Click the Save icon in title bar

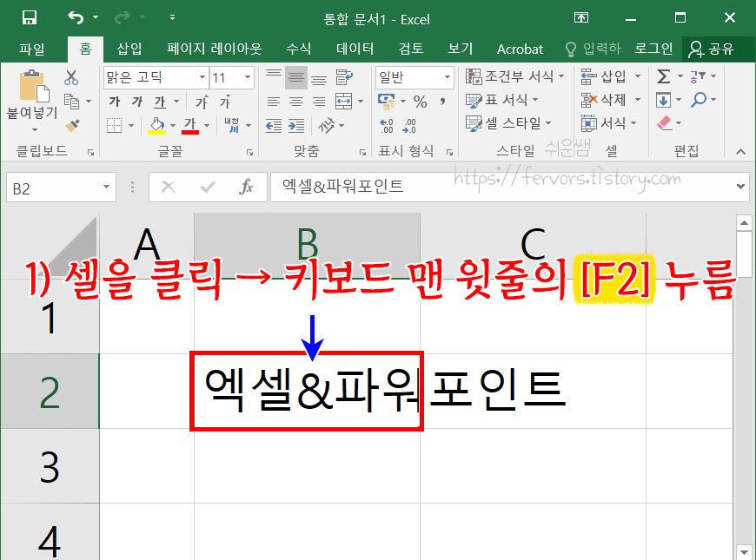point(30,18)
